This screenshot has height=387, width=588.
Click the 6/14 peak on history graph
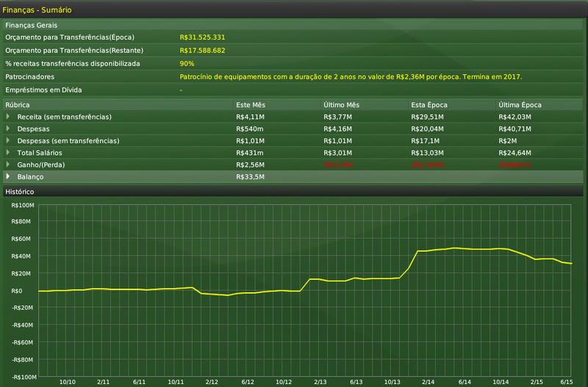point(455,248)
